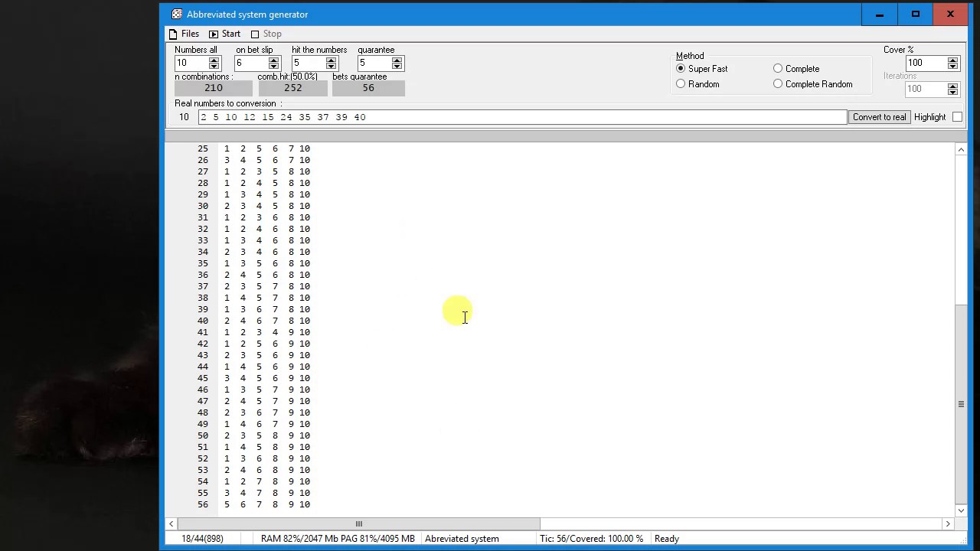Click the vertical scrollbar thumb

[961, 403]
